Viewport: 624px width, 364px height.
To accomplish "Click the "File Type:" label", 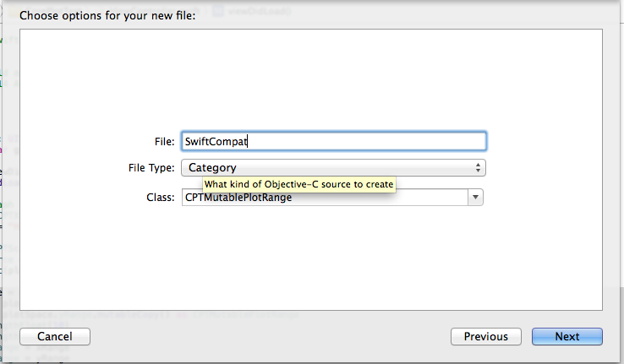I will click(x=150, y=168).
